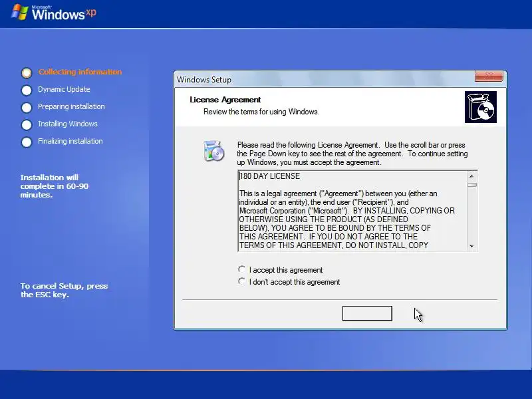Viewport: 532px width, 399px height.
Task: Click the "Finalizing installation" step label
Action: 70,141
